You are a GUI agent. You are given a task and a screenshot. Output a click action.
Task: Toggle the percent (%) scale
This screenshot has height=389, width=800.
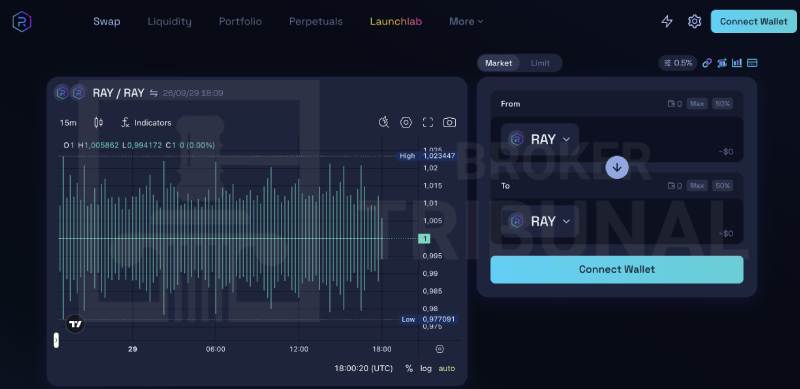[409, 368]
